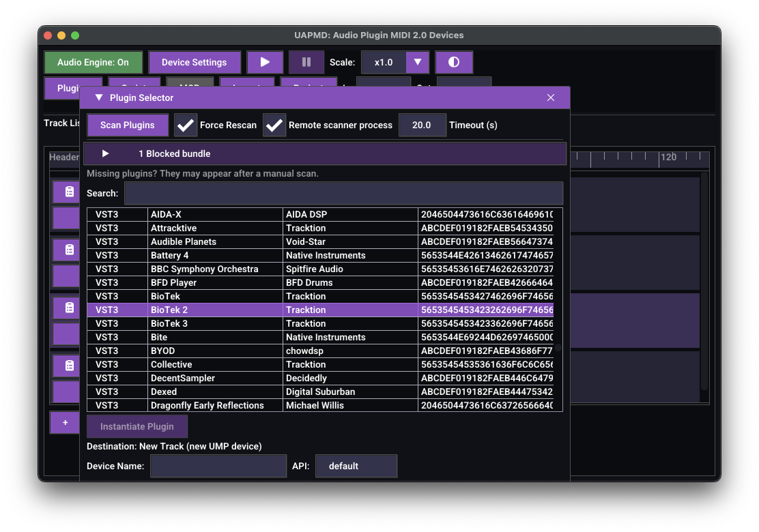Screen dimensions: 759x532
Task: Click the clipboard icon on first track
Action: coord(69,192)
